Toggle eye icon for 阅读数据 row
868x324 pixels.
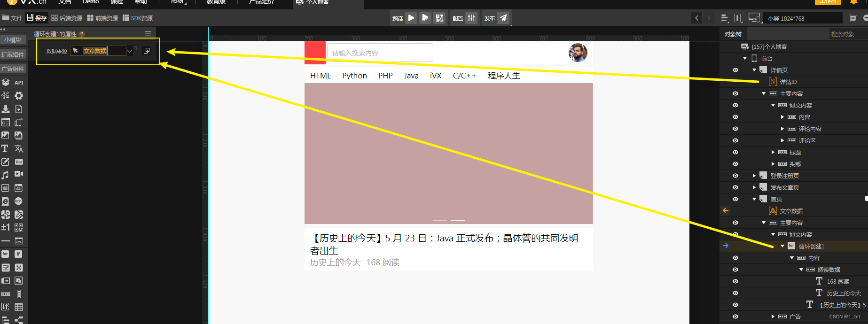click(x=735, y=270)
